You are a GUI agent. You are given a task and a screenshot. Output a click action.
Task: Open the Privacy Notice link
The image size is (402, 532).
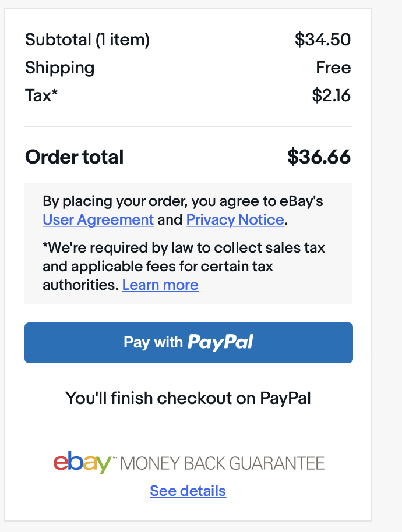pyautogui.click(x=235, y=220)
